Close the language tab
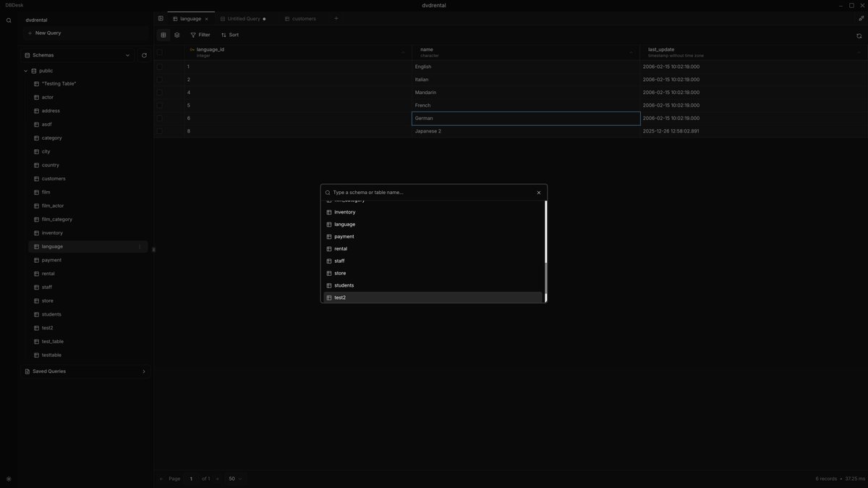868x488 pixels. [x=206, y=19]
